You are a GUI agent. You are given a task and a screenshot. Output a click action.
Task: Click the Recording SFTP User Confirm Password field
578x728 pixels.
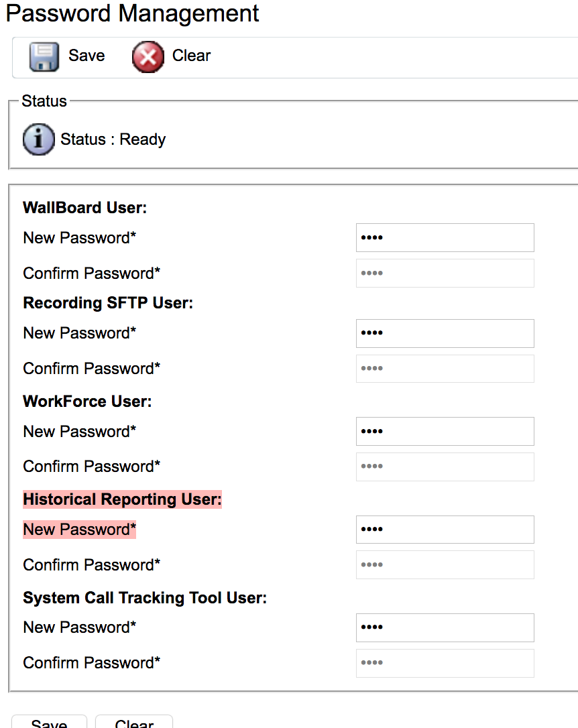tap(445, 369)
